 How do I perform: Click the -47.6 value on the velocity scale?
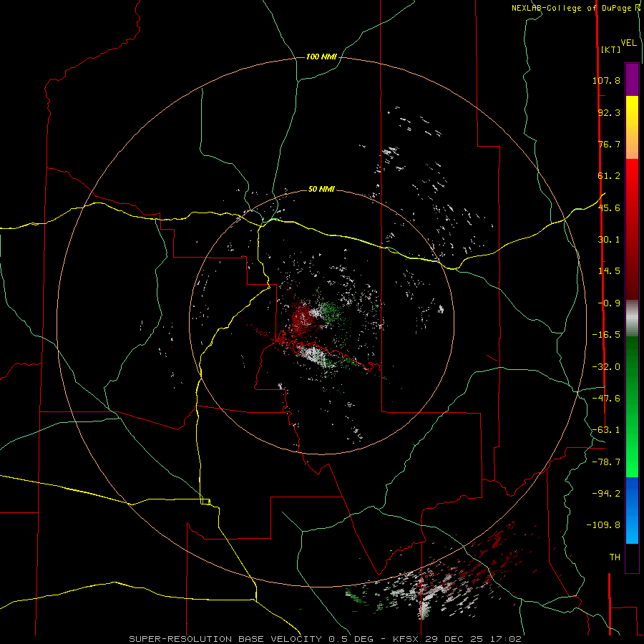(x=606, y=399)
